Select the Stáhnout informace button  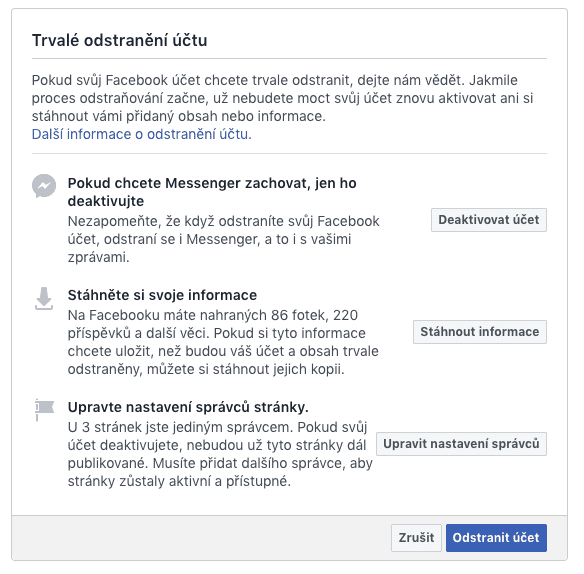click(x=480, y=332)
